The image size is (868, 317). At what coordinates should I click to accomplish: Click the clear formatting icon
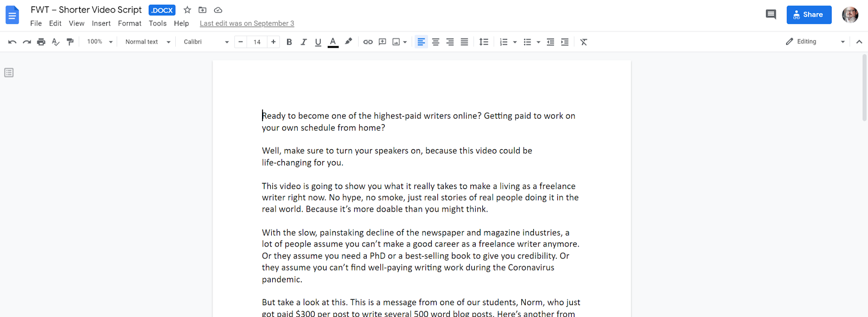point(584,42)
